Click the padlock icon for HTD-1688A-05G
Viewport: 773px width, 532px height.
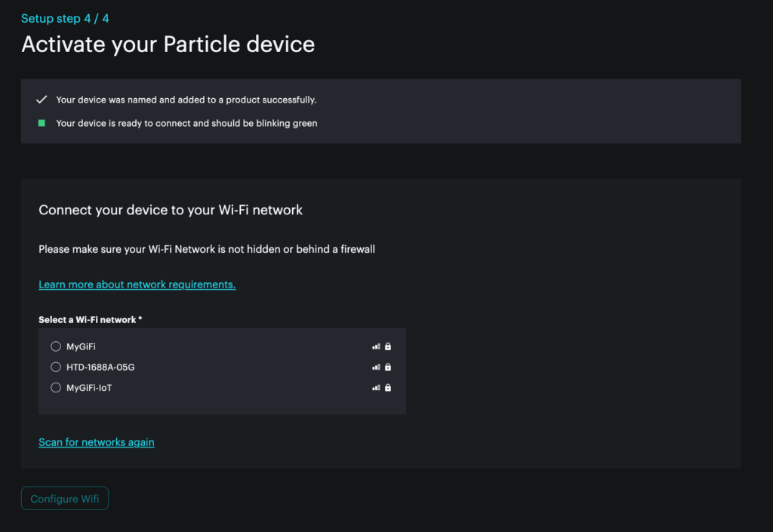pos(388,367)
